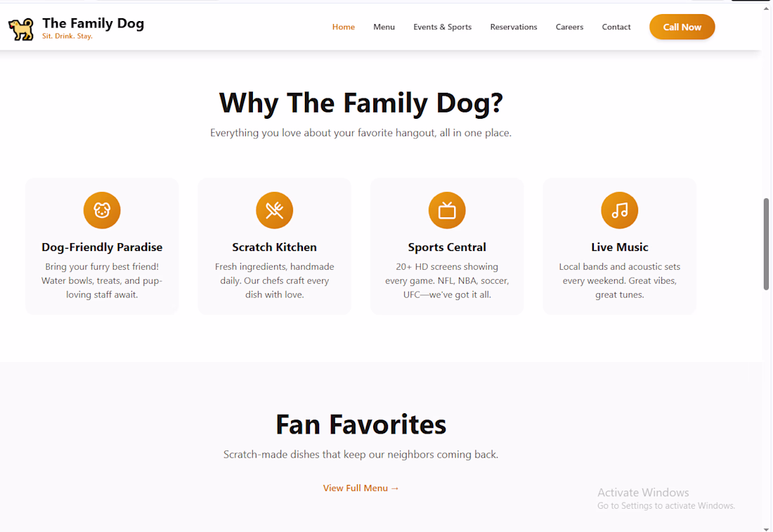Select the Scratch Kitchen card heading
The height and width of the screenshot is (532, 773).
[x=275, y=247]
